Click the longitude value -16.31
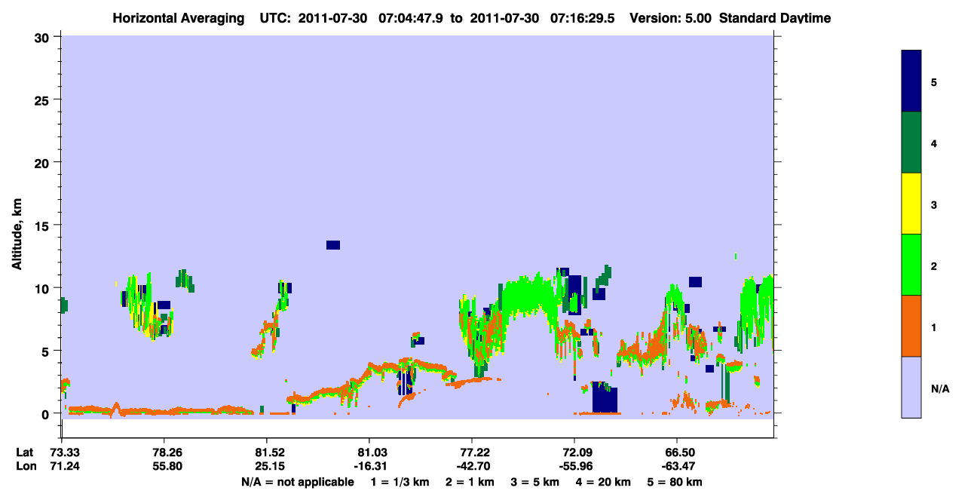The width and height of the screenshot is (980, 503). (369, 467)
